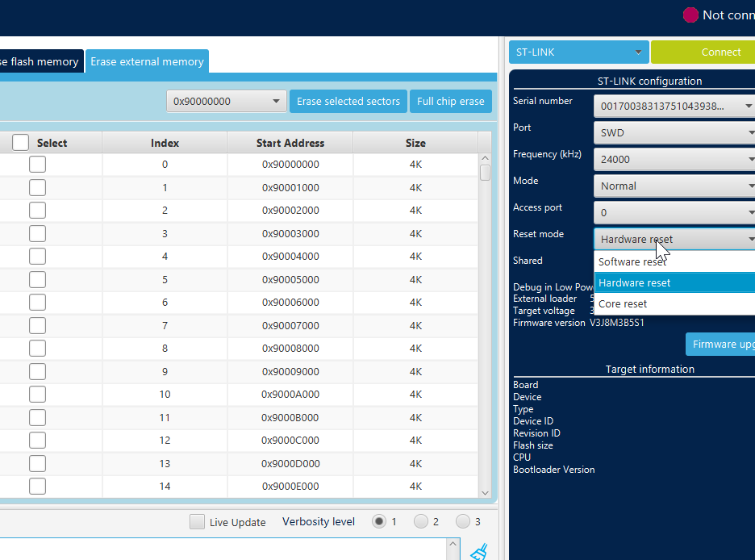The height and width of the screenshot is (560, 755).
Task: Click the 0x90001000 address cell
Action: pos(290,187)
